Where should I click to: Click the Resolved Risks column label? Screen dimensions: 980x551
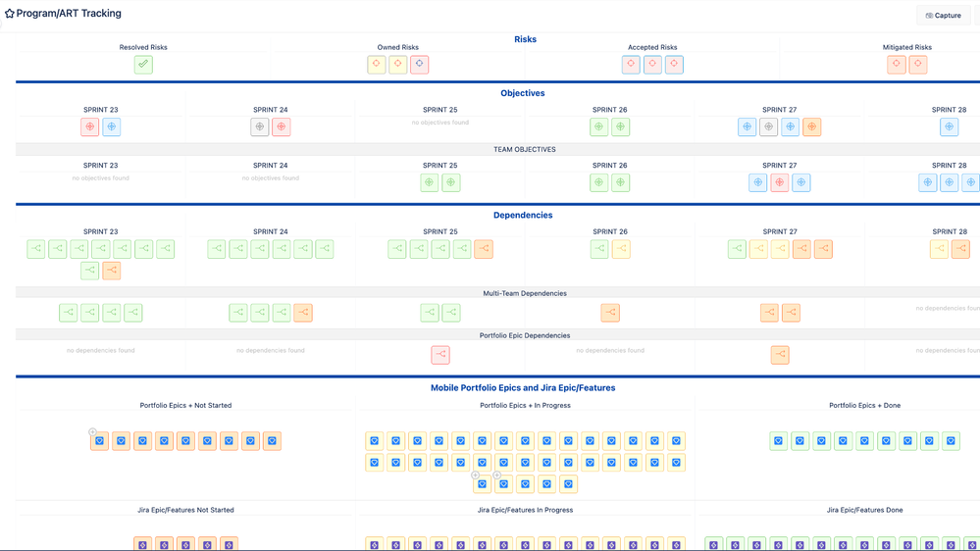(143, 47)
